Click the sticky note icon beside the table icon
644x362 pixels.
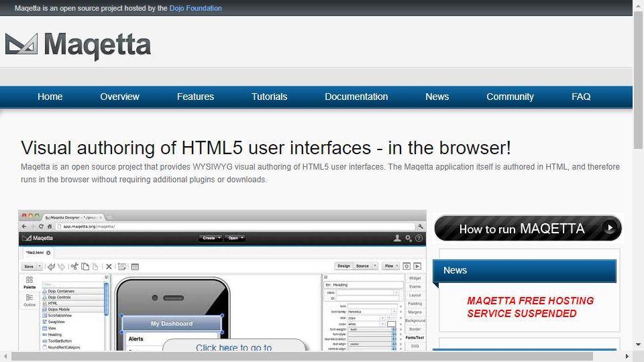coord(122,266)
